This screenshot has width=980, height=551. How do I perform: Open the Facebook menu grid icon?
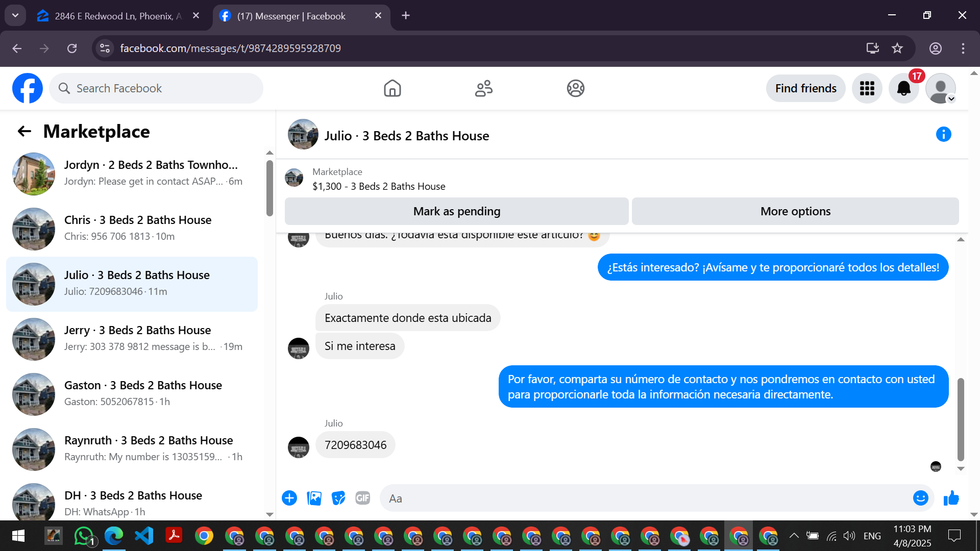click(x=867, y=89)
